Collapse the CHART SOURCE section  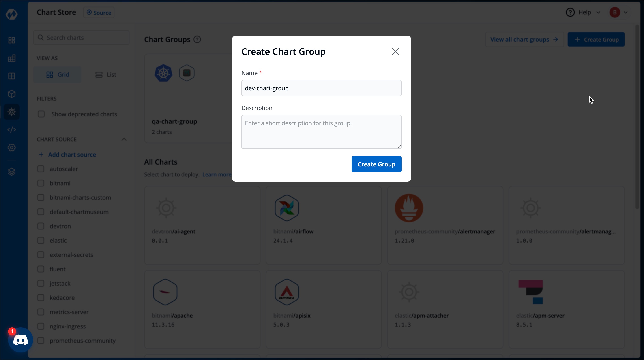124,139
